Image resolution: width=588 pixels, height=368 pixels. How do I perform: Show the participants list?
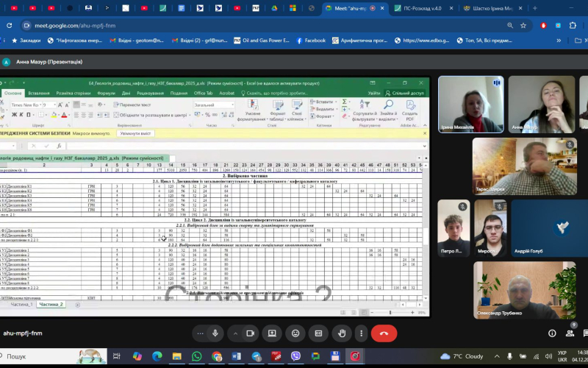click(x=572, y=333)
